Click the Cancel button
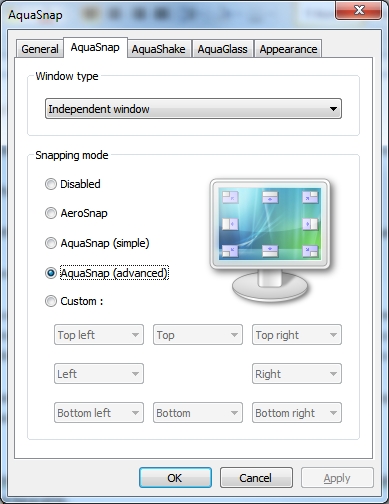Screen dimensions: 389x504 [256, 478]
